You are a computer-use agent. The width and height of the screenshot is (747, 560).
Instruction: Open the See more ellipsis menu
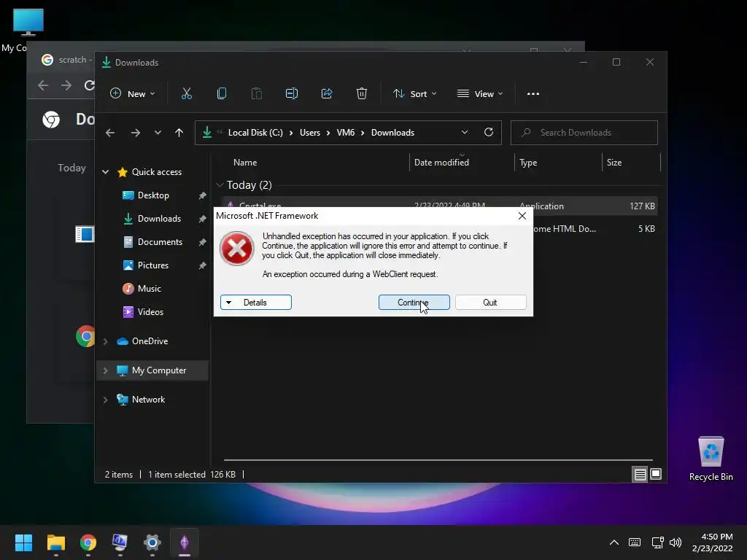point(533,94)
